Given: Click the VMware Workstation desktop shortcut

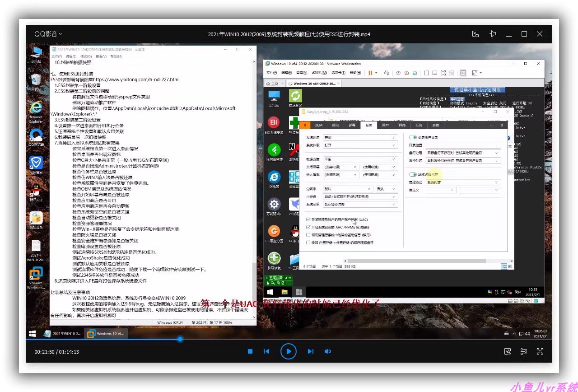Looking at the screenshot, I should point(36,278).
